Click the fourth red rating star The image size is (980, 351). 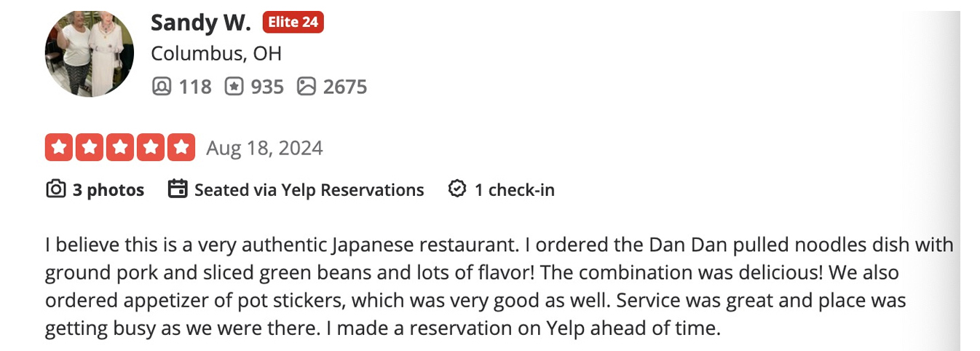[x=150, y=148]
